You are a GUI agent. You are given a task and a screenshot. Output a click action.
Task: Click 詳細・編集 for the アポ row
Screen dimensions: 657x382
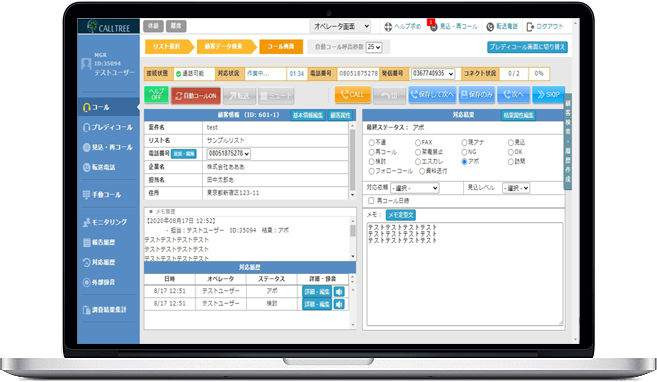317,292
